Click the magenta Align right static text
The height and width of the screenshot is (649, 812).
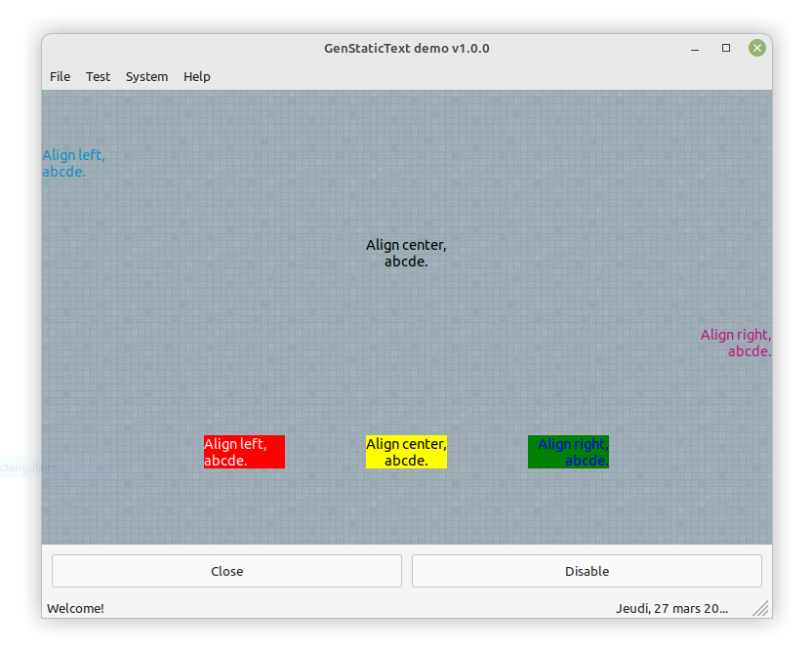pyautogui.click(x=736, y=343)
